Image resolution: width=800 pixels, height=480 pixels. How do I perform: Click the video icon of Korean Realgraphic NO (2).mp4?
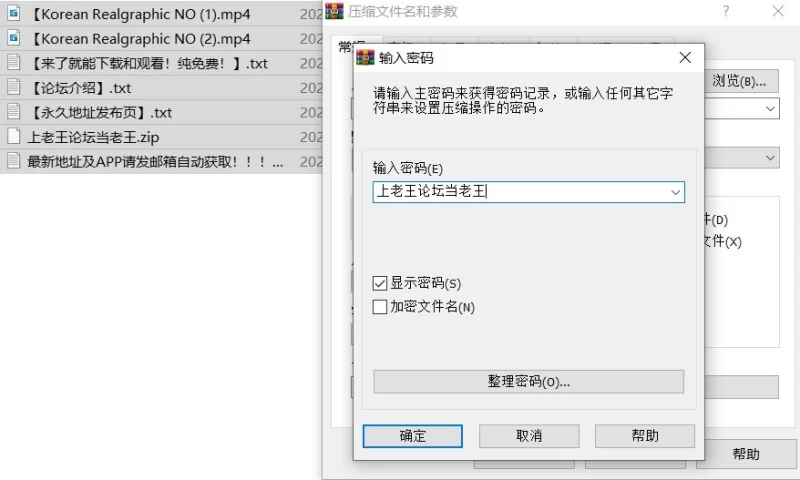tap(14, 38)
